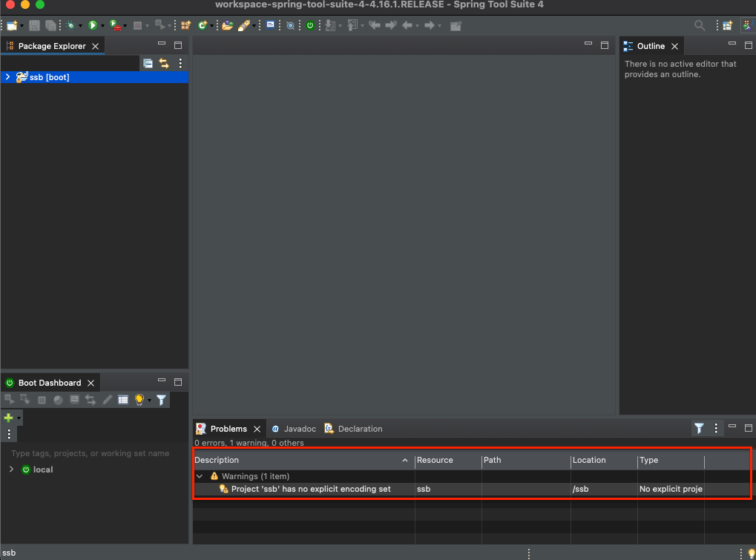This screenshot has height=560, width=756.
Task: Collapse the Warnings (1 item) group
Action: [x=200, y=476]
